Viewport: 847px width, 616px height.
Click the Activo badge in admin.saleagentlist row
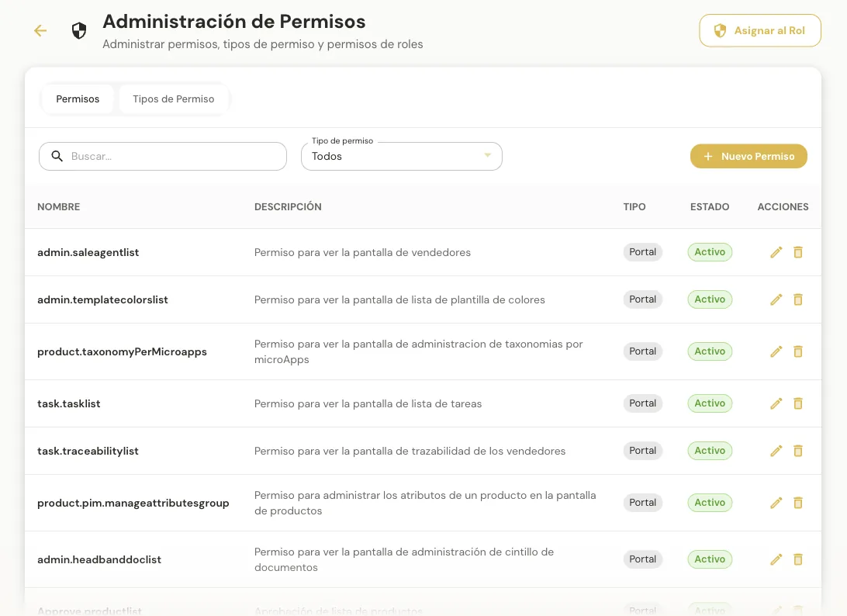tap(710, 252)
